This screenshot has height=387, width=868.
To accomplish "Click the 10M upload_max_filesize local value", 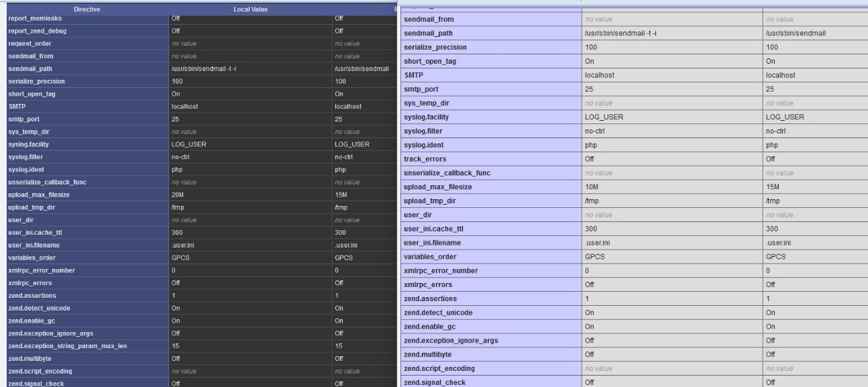I will [x=593, y=186].
